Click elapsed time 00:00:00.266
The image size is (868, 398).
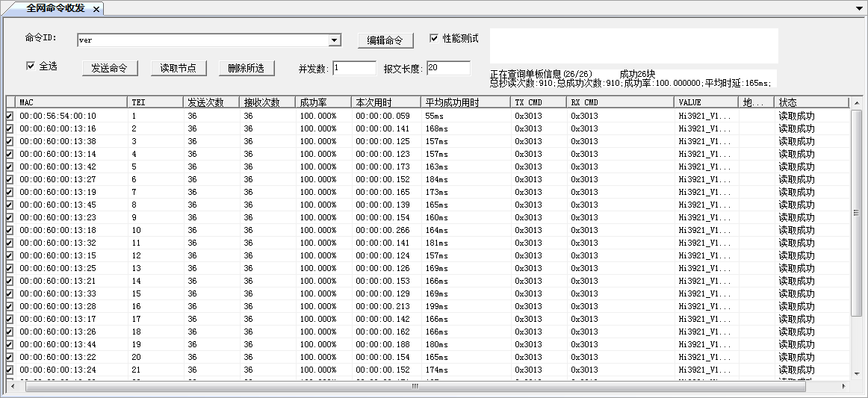383,230
